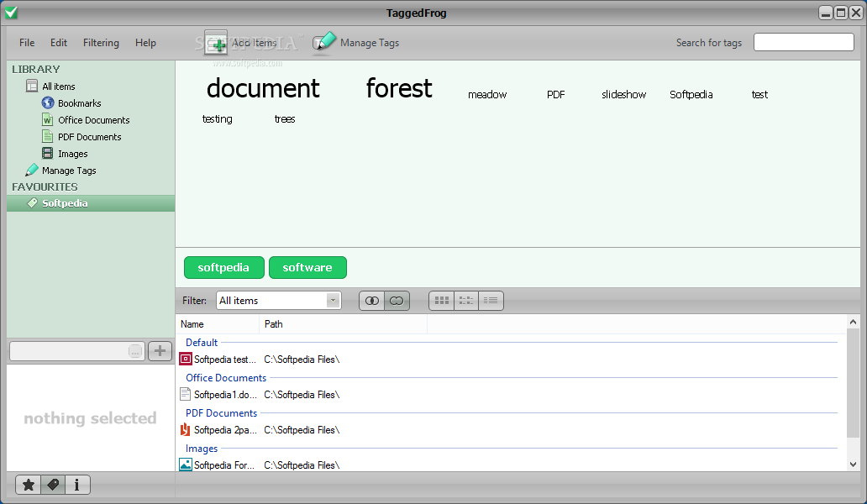
Task: Click the Default group header
Action: [x=202, y=343]
